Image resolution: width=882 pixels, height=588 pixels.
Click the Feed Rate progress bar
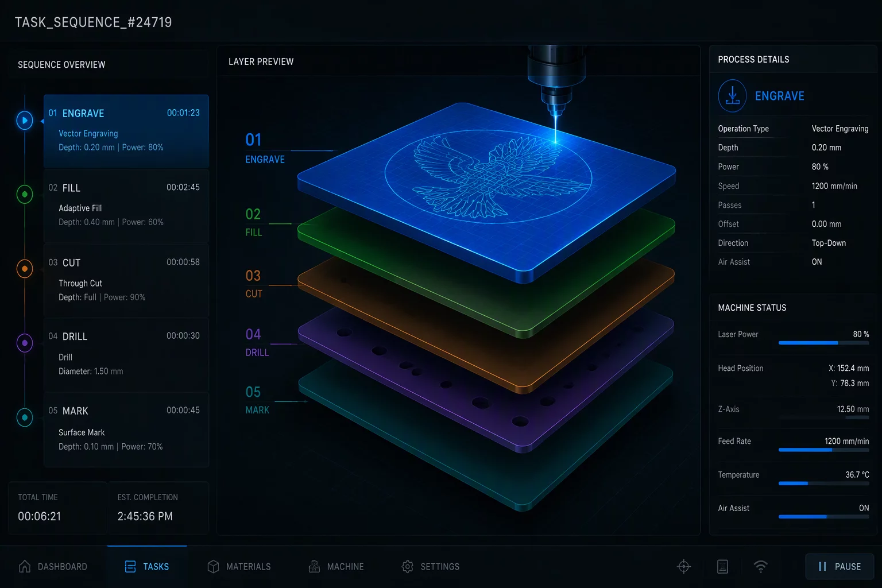click(x=823, y=450)
